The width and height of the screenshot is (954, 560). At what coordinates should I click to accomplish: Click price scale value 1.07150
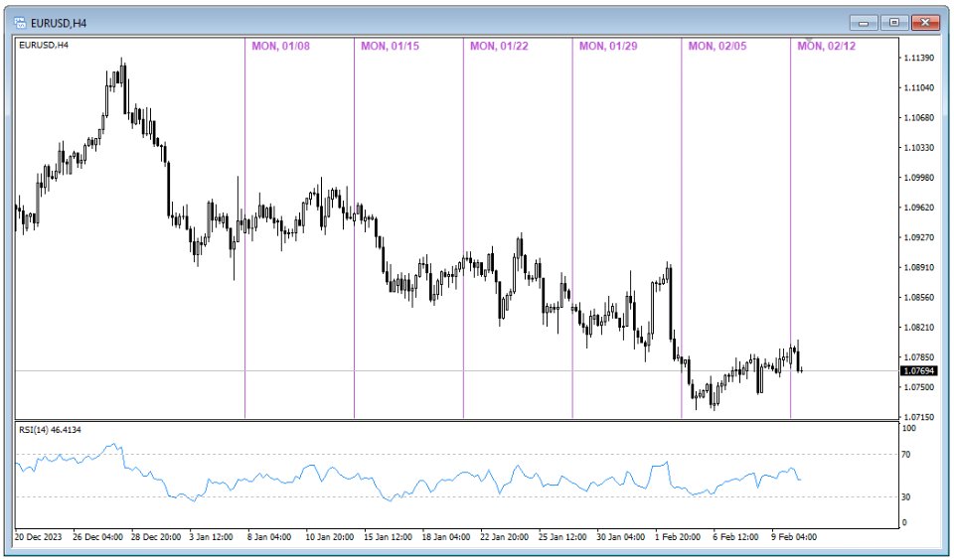click(918, 417)
